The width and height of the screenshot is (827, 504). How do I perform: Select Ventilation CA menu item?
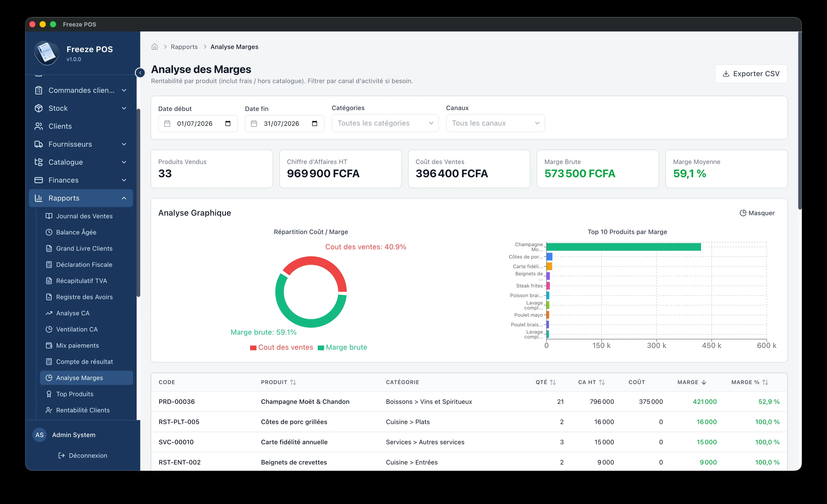pos(77,329)
